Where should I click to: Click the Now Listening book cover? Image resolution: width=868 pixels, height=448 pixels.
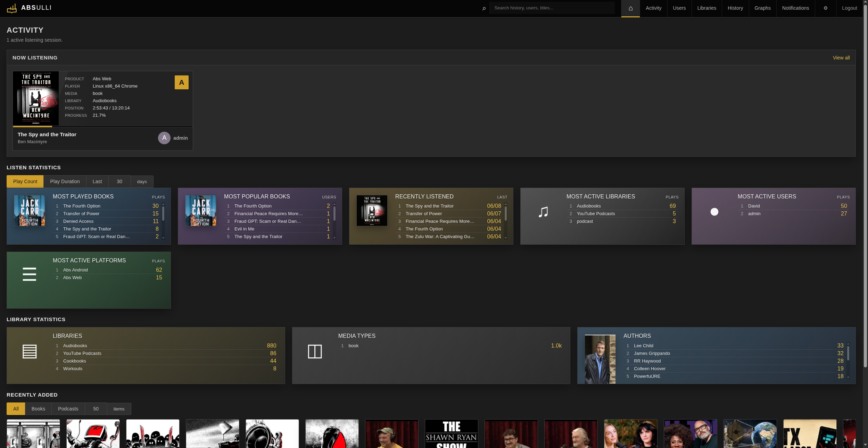pos(36,98)
